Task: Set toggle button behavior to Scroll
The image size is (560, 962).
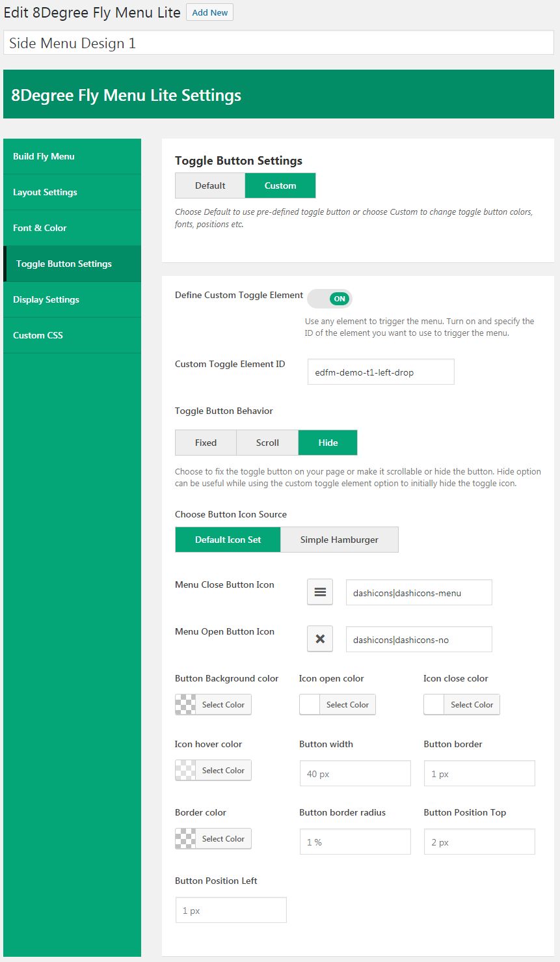Action: [x=267, y=443]
